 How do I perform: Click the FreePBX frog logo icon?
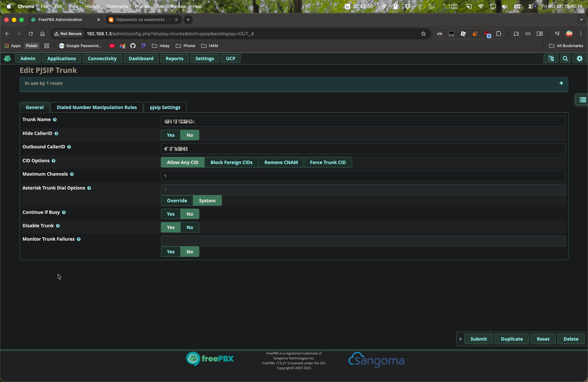(7, 58)
